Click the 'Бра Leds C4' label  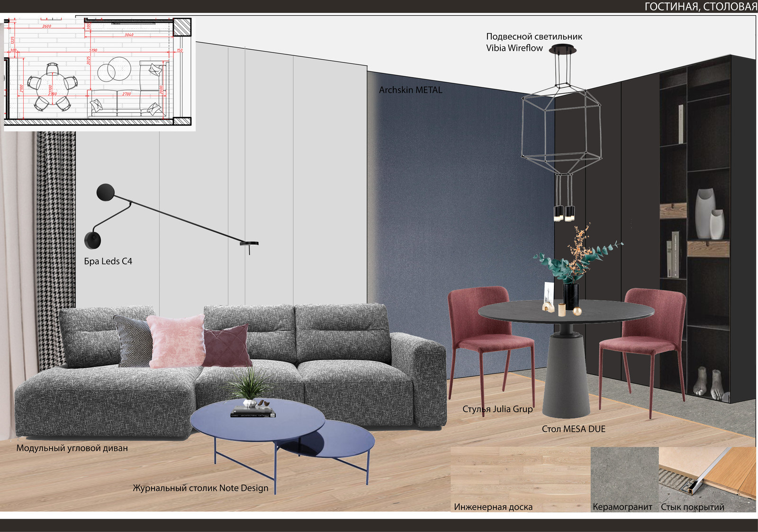(x=108, y=261)
